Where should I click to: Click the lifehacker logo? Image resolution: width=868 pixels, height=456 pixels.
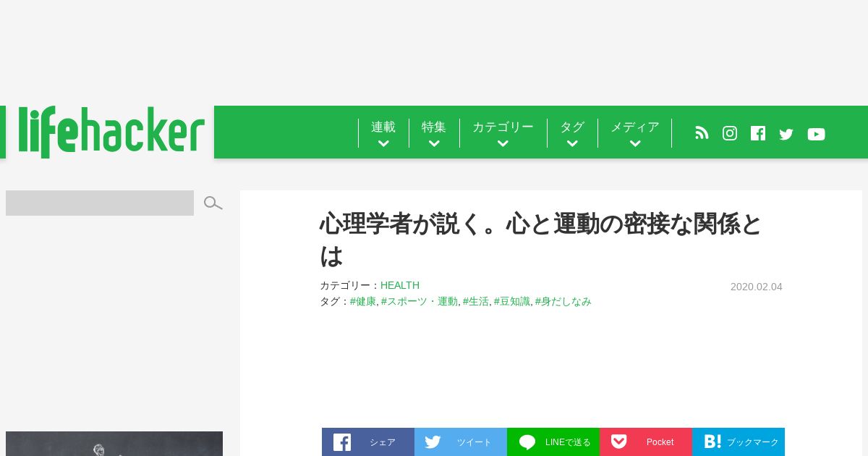111,132
